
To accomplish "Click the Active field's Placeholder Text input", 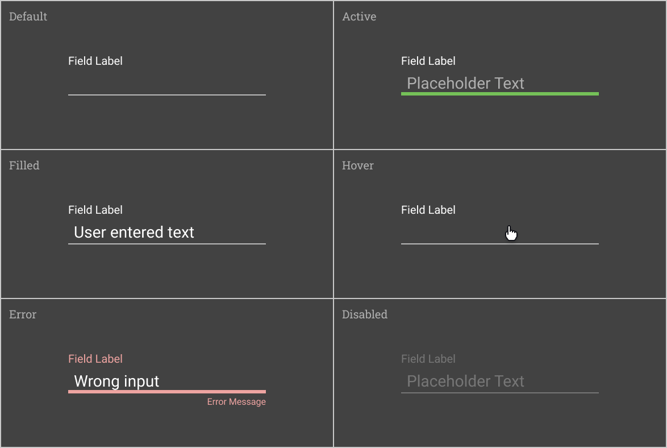I will click(499, 83).
